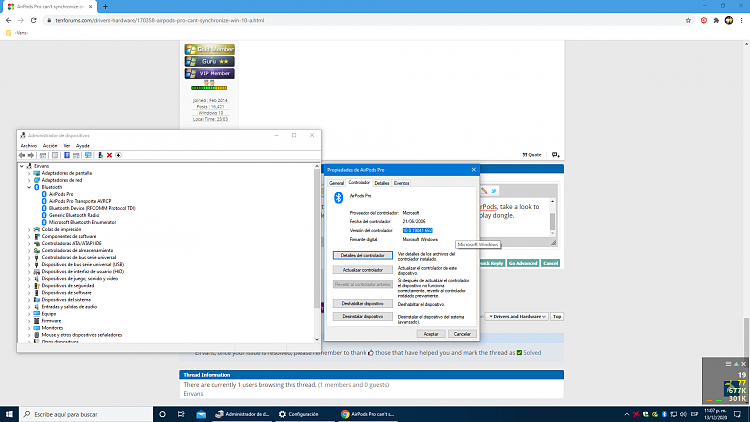The width and height of the screenshot is (750, 422).
Task: Click Deshabilitar dispositivo button
Action: 363,304
